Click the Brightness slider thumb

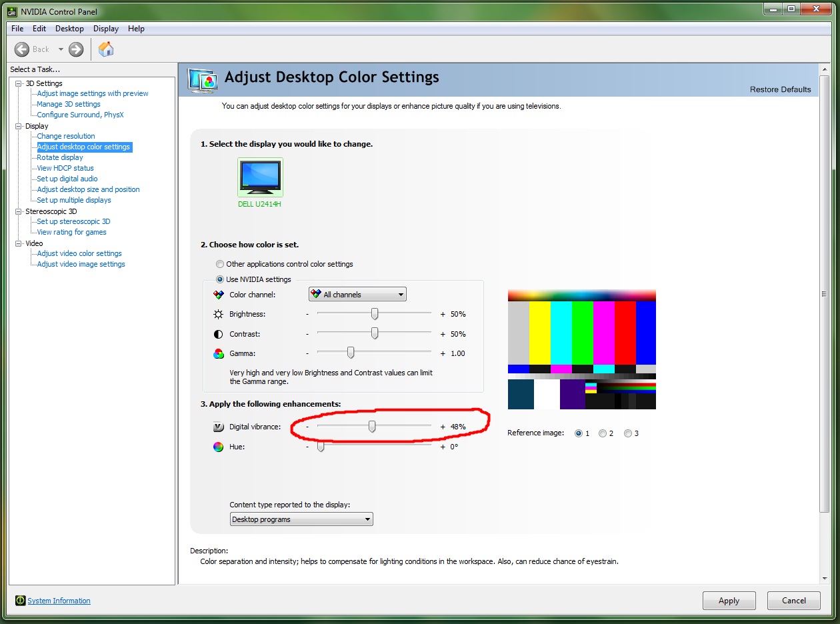[x=375, y=313]
